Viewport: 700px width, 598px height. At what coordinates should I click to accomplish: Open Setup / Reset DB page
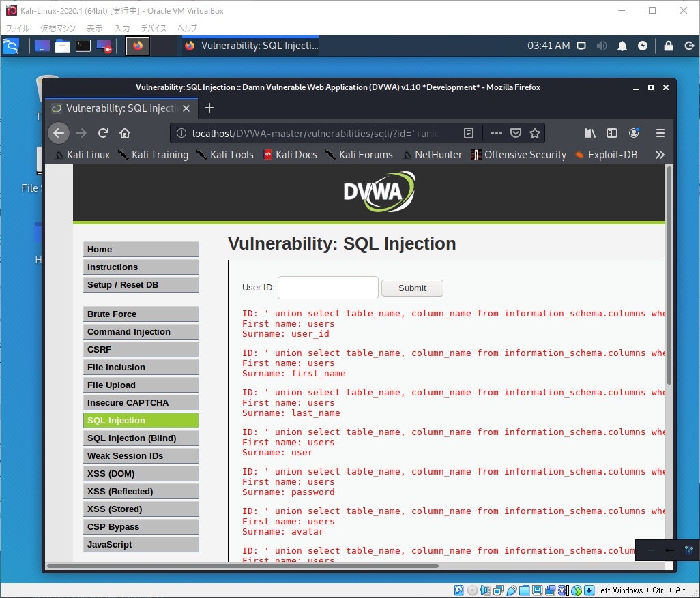tap(141, 285)
